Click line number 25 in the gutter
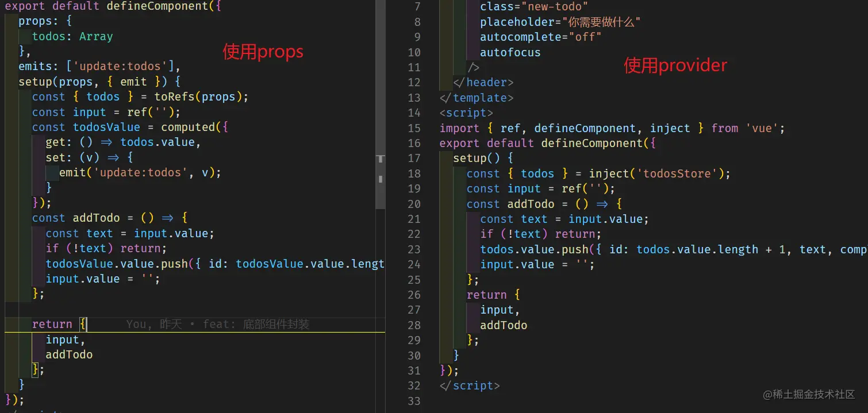Image resolution: width=868 pixels, height=413 pixels. pos(414,280)
